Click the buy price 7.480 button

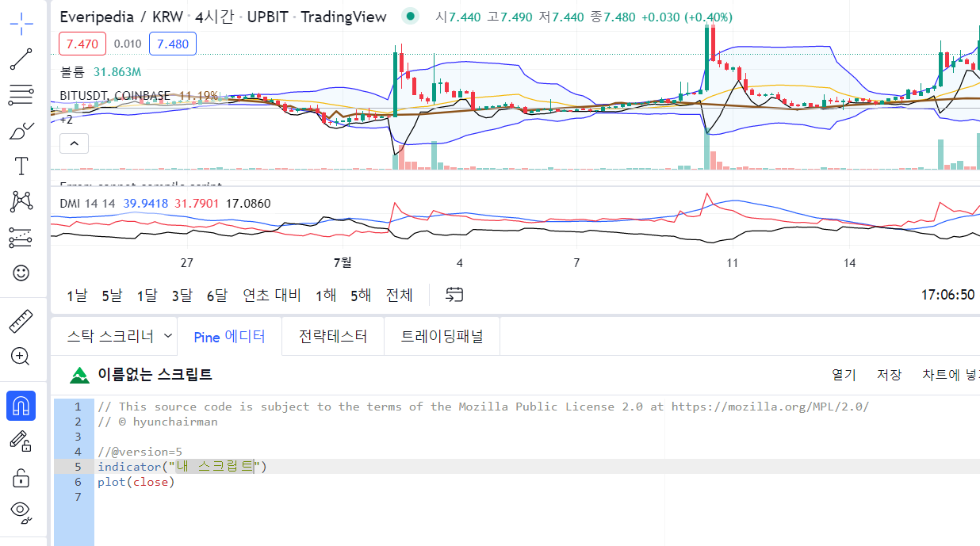pos(173,44)
